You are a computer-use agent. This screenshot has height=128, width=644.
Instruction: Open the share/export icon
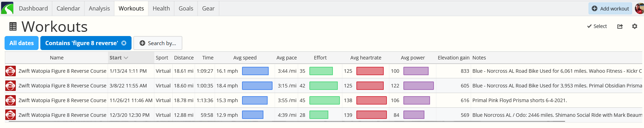pyautogui.click(x=620, y=26)
